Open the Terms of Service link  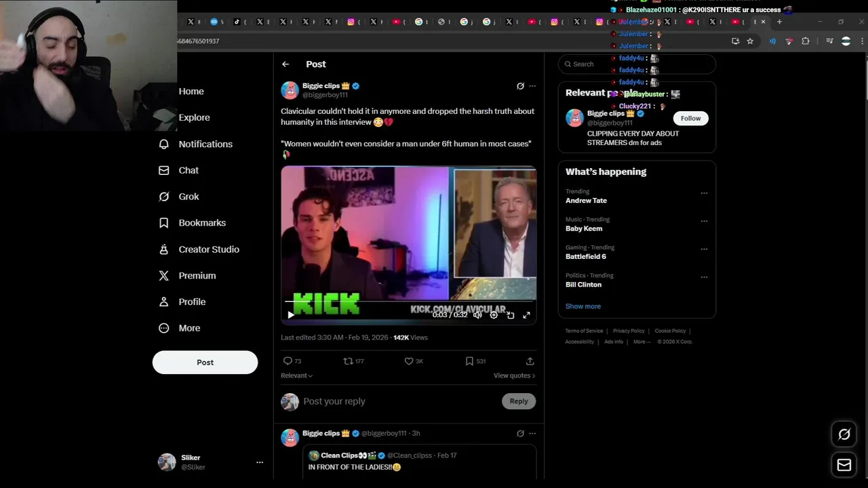pos(584,331)
